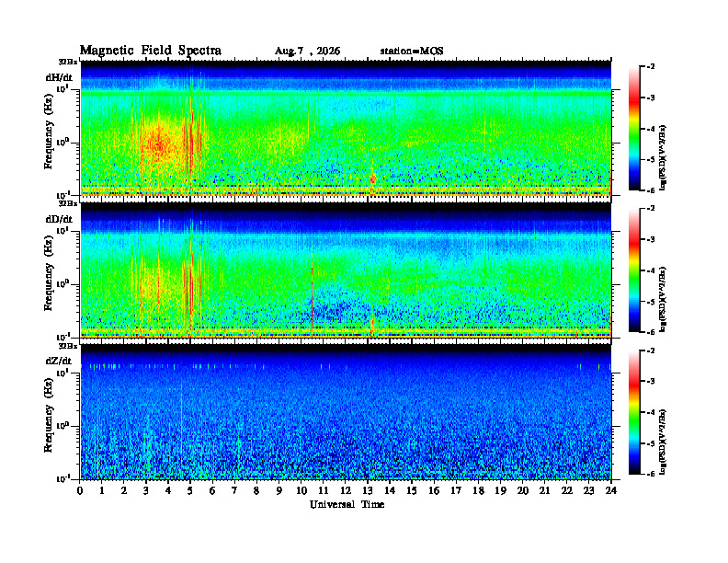Image resolution: width=728 pixels, height=563 pixels.
Task: Click the '-6' value on the dZ/dt color scale
Action: coord(651,474)
